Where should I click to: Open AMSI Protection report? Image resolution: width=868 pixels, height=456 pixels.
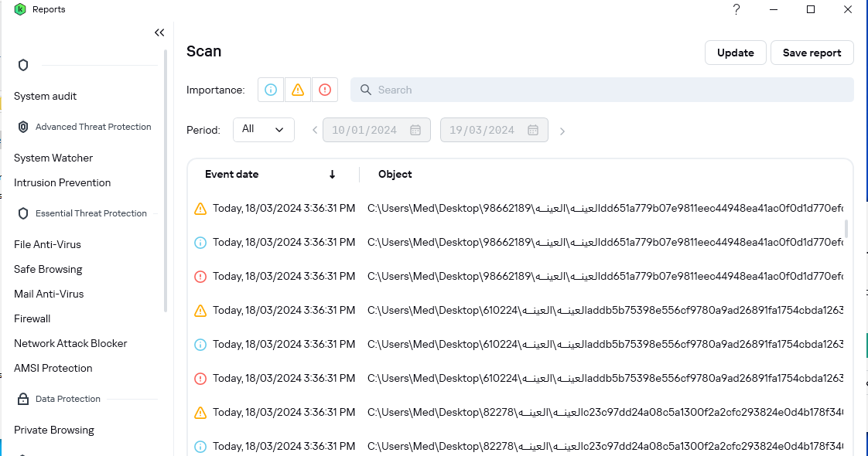pos(53,368)
